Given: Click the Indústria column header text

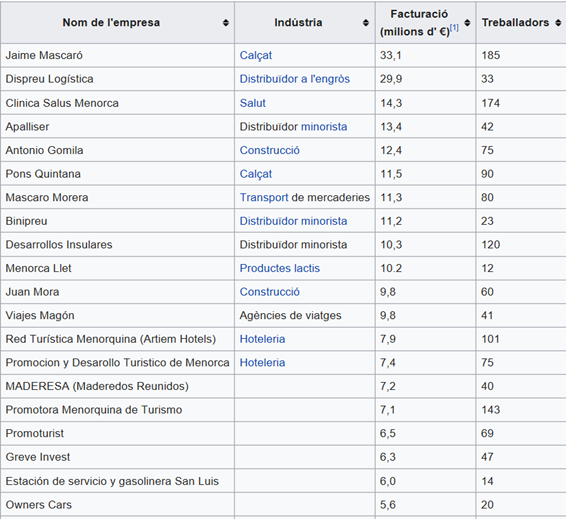Looking at the screenshot, I should [298, 23].
